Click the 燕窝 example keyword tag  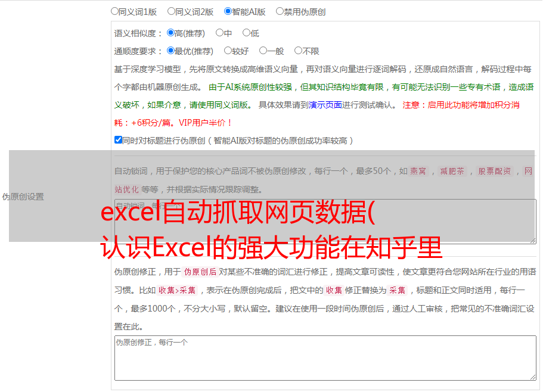(x=418, y=171)
